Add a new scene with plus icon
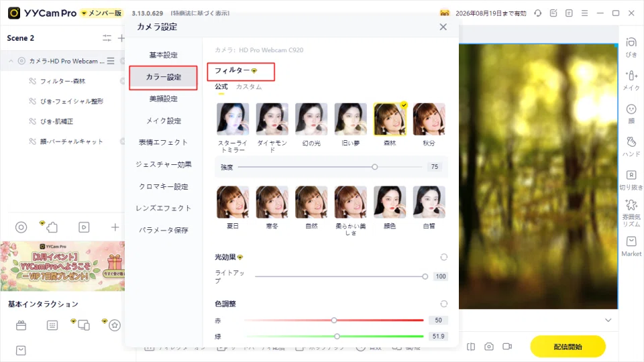Viewport: 644px width, 362px height. pyautogui.click(x=121, y=38)
